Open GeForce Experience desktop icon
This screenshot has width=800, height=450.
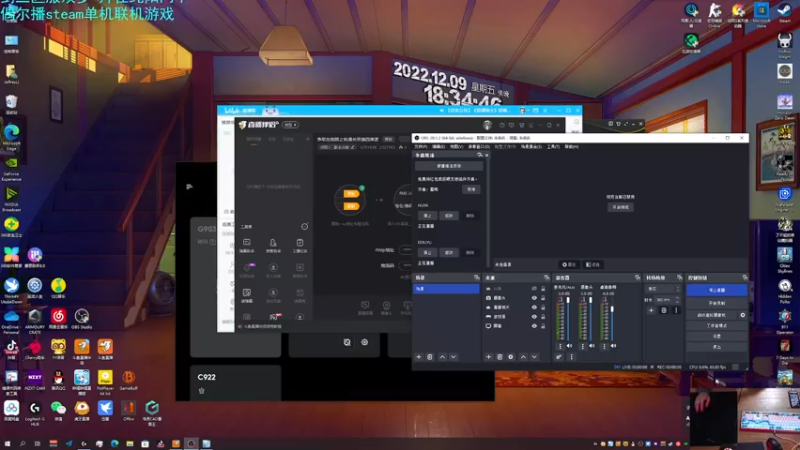(11, 169)
